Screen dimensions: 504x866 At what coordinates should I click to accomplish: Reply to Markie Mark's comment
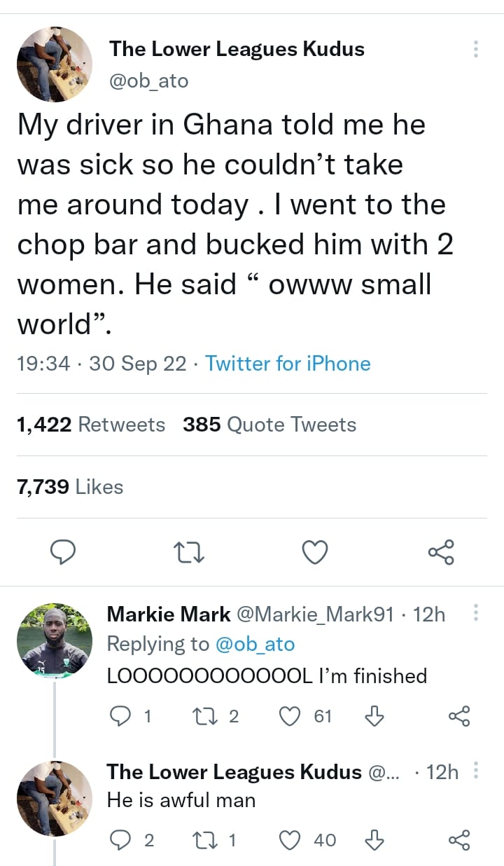pyautogui.click(x=121, y=715)
